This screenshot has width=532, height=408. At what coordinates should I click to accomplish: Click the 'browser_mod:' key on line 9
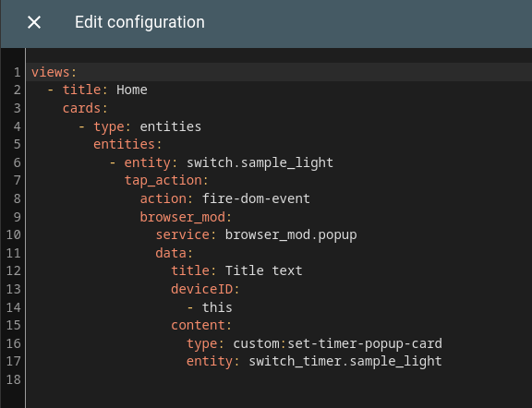click(186, 217)
